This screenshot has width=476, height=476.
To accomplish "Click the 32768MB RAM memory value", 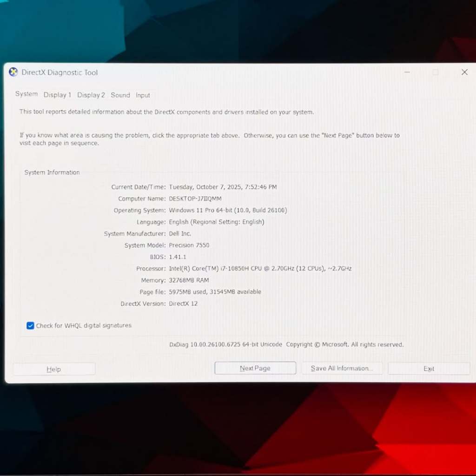I will tap(189, 280).
